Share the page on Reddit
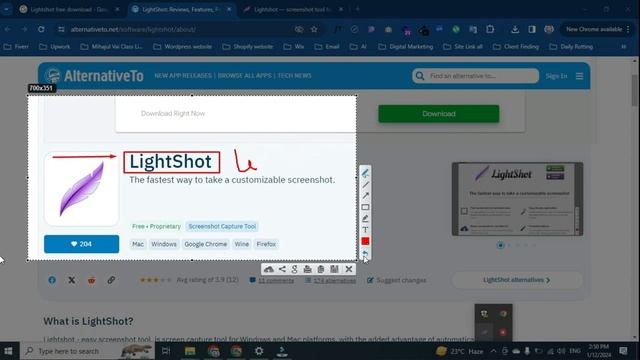Viewport: 640px width, 360px height. (91, 280)
